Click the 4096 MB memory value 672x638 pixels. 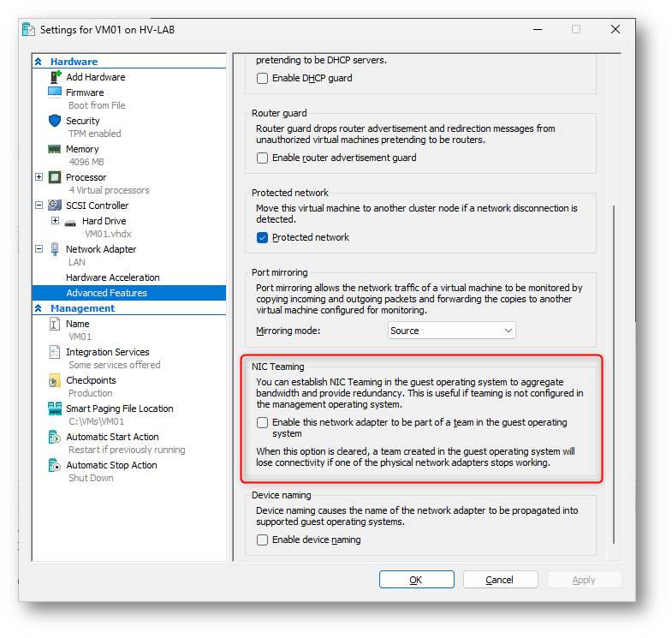click(x=86, y=162)
